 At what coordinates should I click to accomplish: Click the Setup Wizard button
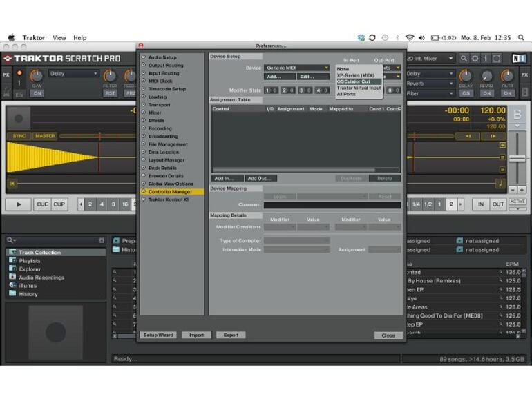pyautogui.click(x=158, y=335)
